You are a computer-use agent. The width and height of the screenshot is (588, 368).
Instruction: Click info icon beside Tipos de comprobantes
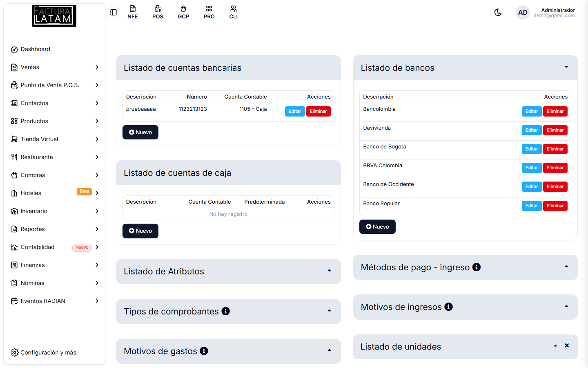coord(226,311)
